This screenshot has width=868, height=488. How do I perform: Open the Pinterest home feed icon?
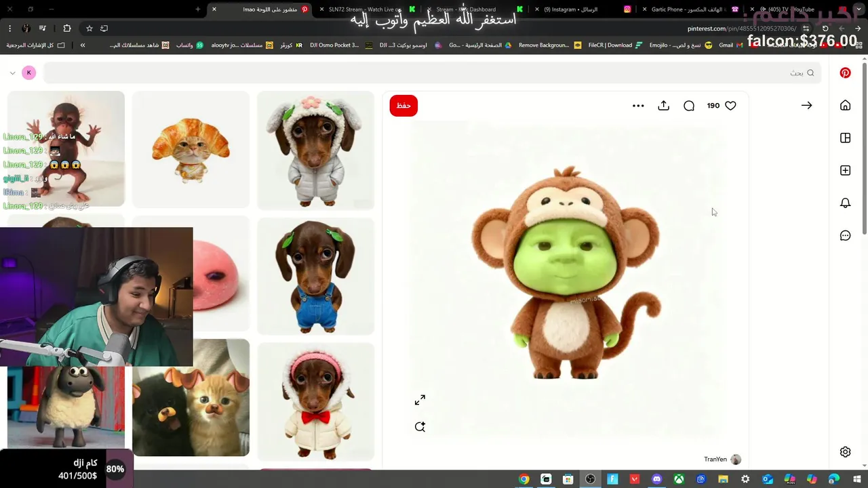(x=845, y=105)
